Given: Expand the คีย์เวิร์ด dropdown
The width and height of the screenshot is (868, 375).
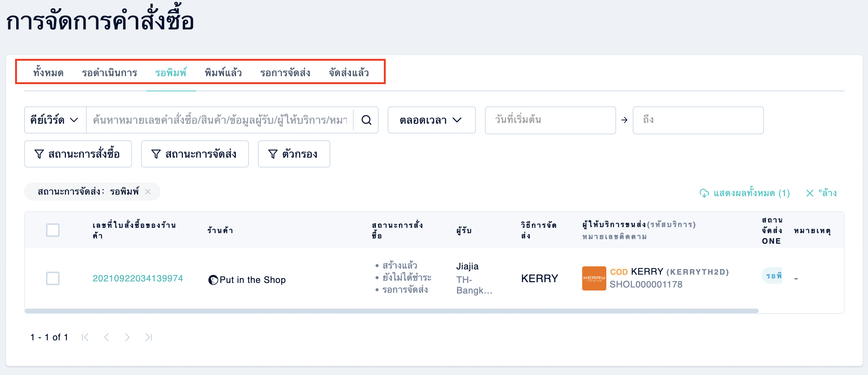Looking at the screenshot, I should (55, 120).
